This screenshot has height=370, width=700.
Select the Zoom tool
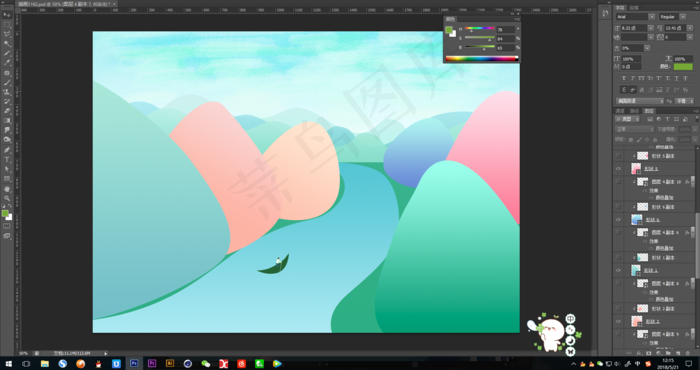[x=7, y=198]
